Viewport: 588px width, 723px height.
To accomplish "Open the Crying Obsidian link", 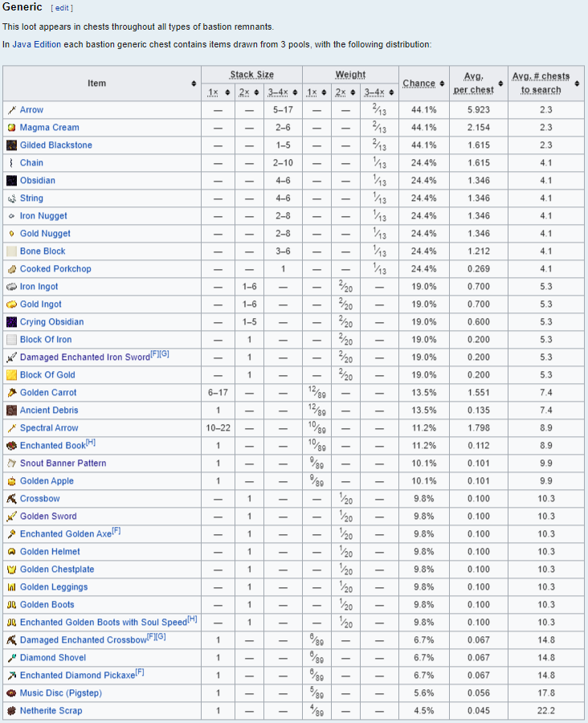I will point(51,322).
